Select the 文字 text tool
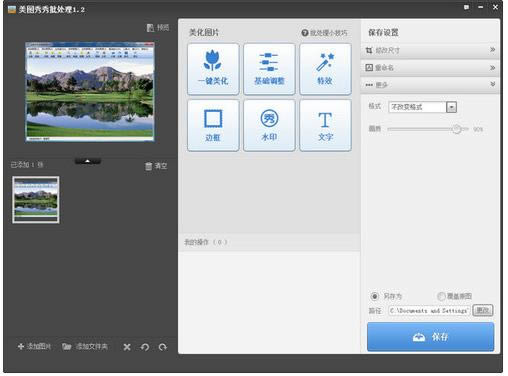Image resolution: width=508 pixels, height=376 pixels. [x=325, y=126]
